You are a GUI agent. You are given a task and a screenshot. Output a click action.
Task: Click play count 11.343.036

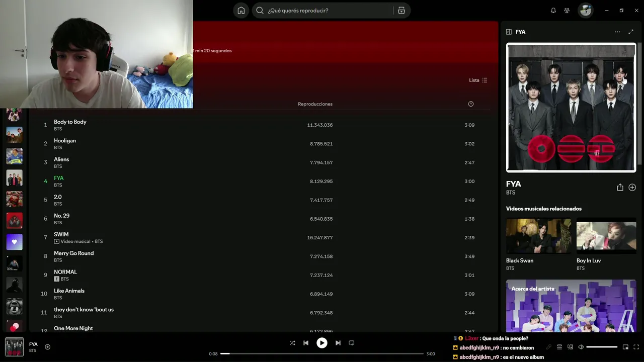pos(320,125)
